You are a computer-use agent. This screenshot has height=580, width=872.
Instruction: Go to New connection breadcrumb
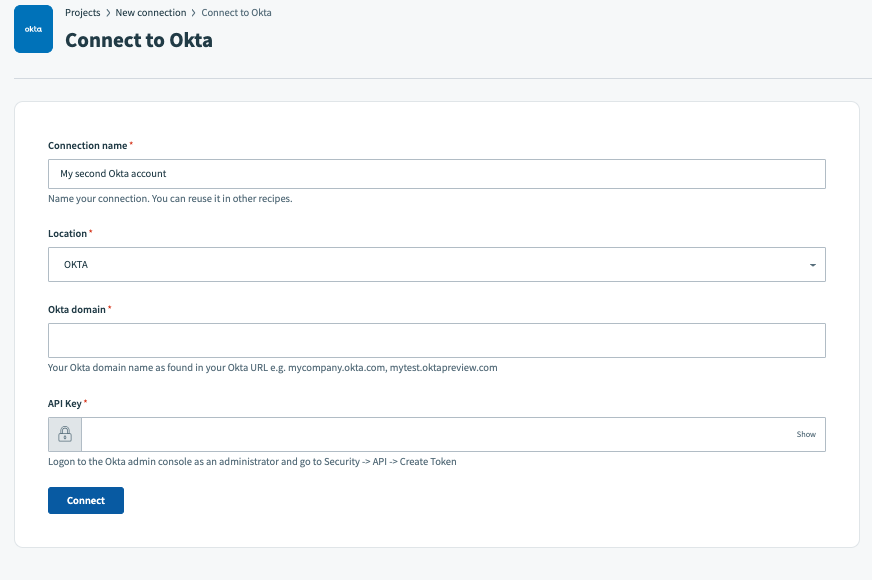[151, 13]
